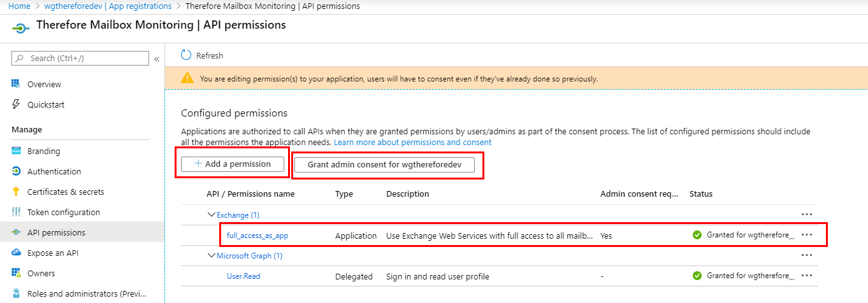
Task: Open Certificates & secrets
Action: (65, 192)
